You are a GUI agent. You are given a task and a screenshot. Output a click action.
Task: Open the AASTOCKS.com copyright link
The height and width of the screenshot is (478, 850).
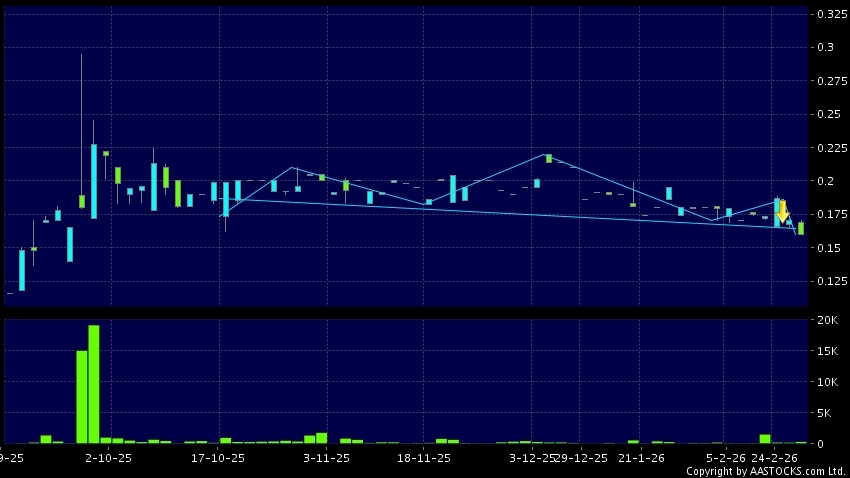(x=765, y=471)
